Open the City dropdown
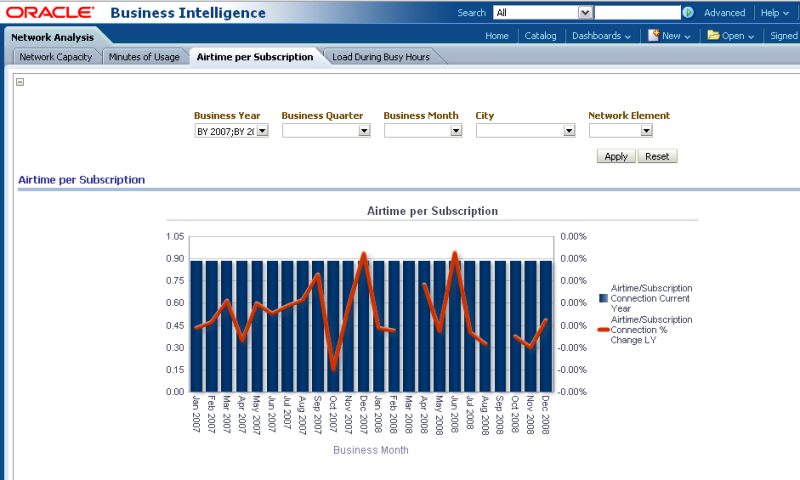Image resolution: width=800 pixels, height=480 pixels. pos(569,131)
